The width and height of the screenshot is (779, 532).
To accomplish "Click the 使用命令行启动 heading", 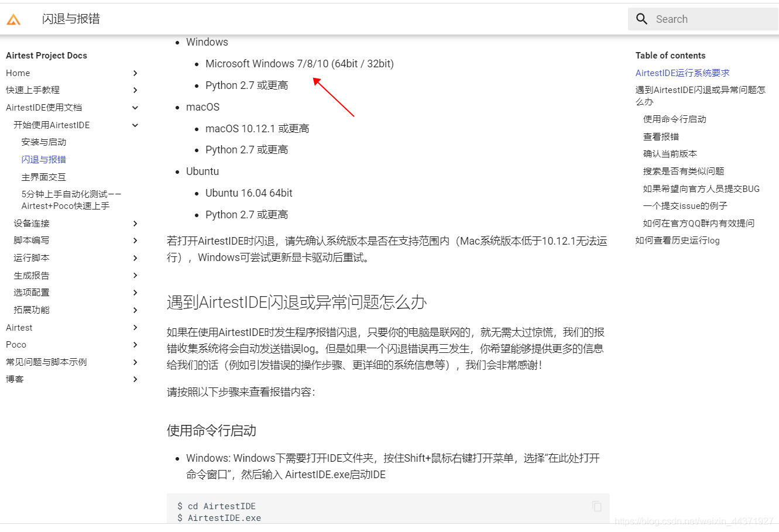I will click(212, 431).
